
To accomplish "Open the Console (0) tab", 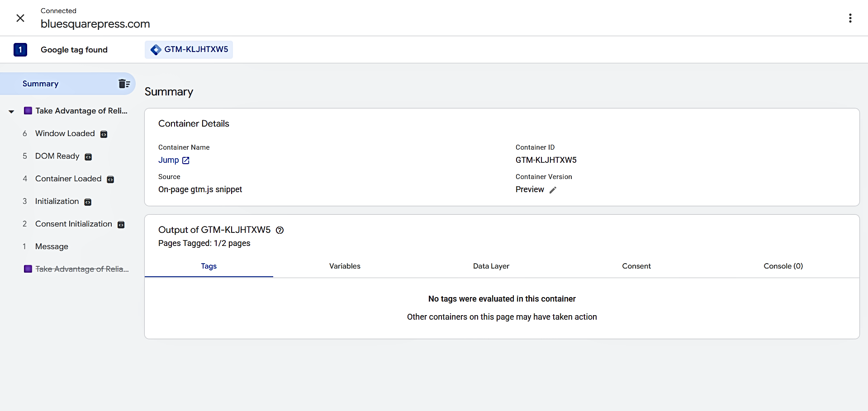I will (783, 266).
